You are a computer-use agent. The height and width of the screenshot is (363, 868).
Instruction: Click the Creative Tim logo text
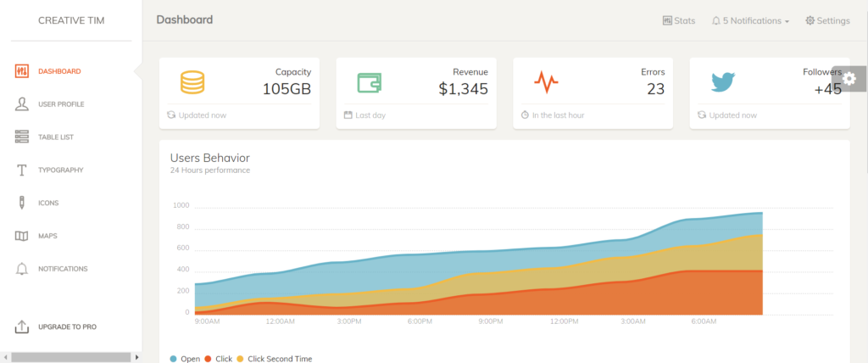pos(71,20)
